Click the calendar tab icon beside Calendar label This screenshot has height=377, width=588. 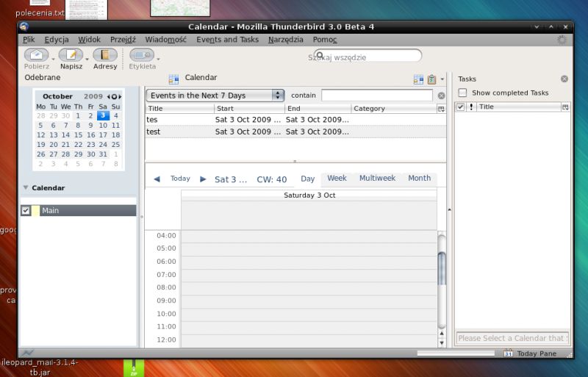173,79
